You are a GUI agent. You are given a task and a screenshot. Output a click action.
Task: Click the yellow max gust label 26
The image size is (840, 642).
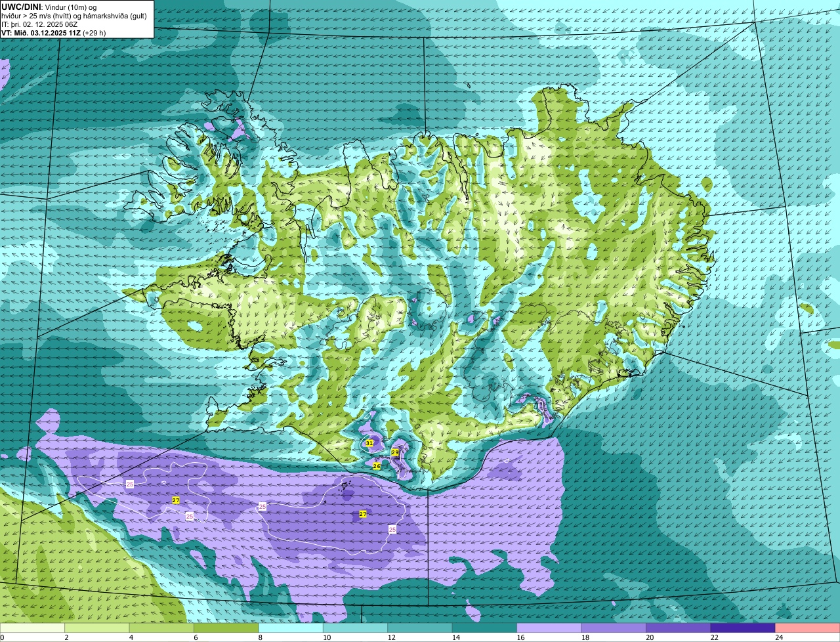pos(377,466)
